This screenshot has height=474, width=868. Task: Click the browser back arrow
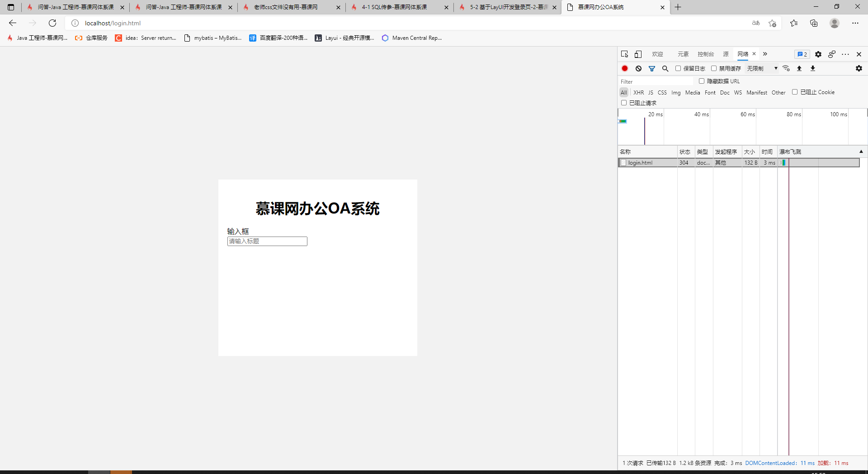click(x=13, y=23)
